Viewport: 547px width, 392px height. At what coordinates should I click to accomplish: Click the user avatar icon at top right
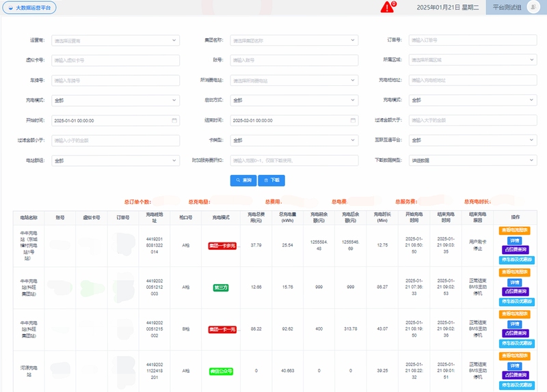pos(533,7)
